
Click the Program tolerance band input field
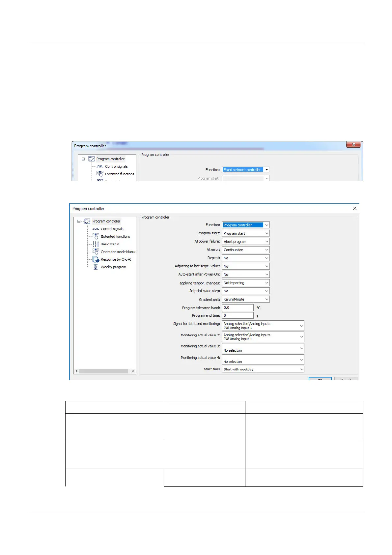[238, 307]
